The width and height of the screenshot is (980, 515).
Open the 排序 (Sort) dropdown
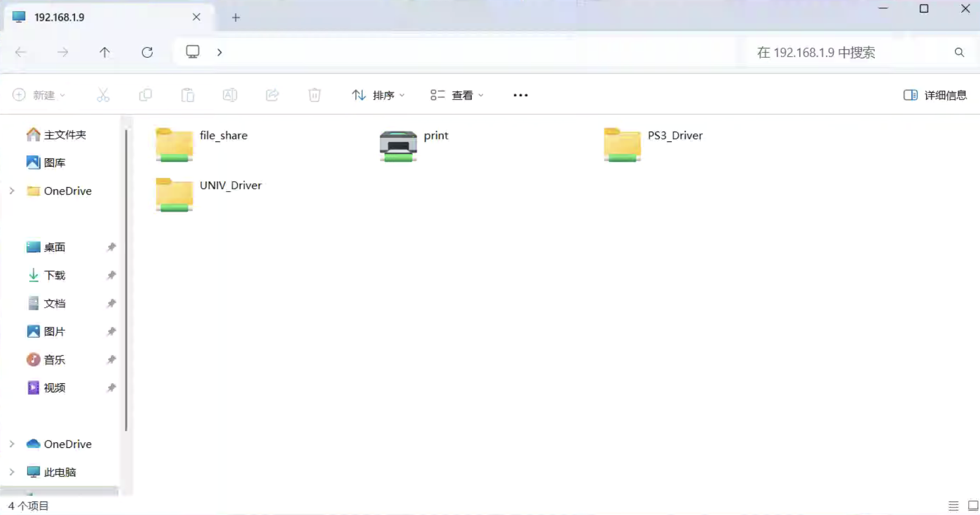point(378,95)
